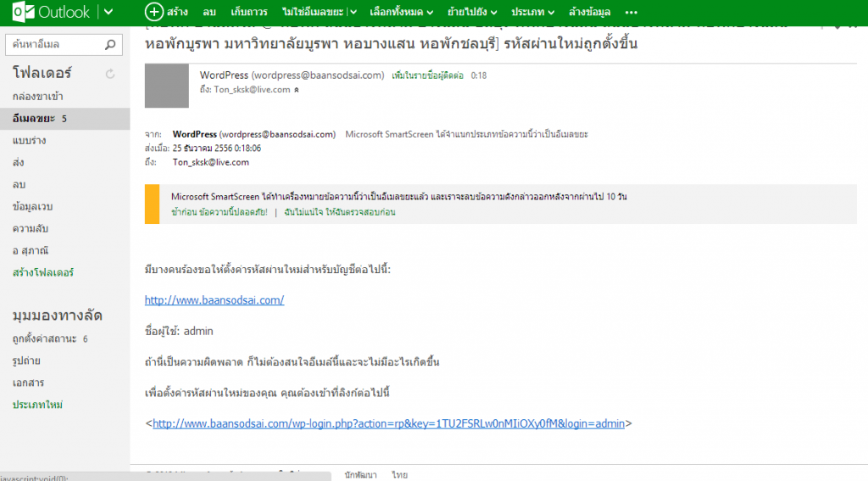
Task: Refresh folders with the circular arrow icon
Action: 110,74
